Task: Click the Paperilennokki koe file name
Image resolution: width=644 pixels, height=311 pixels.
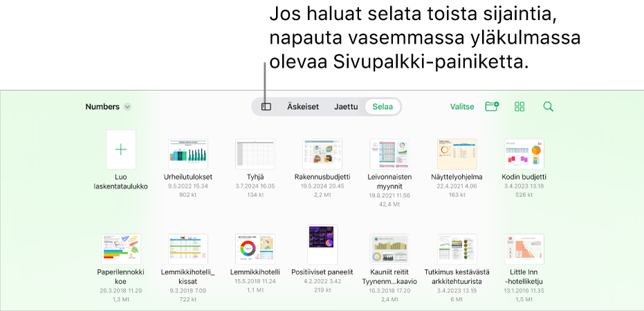Action: pos(121,277)
